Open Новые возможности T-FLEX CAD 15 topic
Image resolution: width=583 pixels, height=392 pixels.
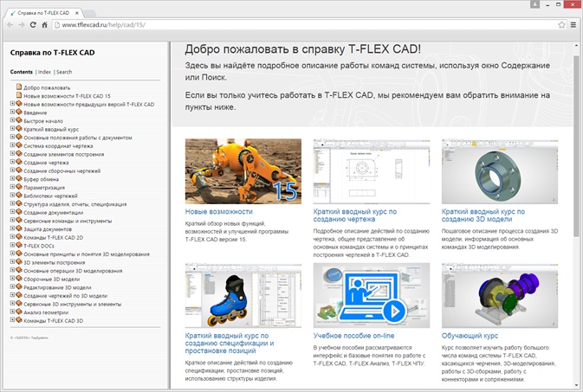tap(67, 96)
